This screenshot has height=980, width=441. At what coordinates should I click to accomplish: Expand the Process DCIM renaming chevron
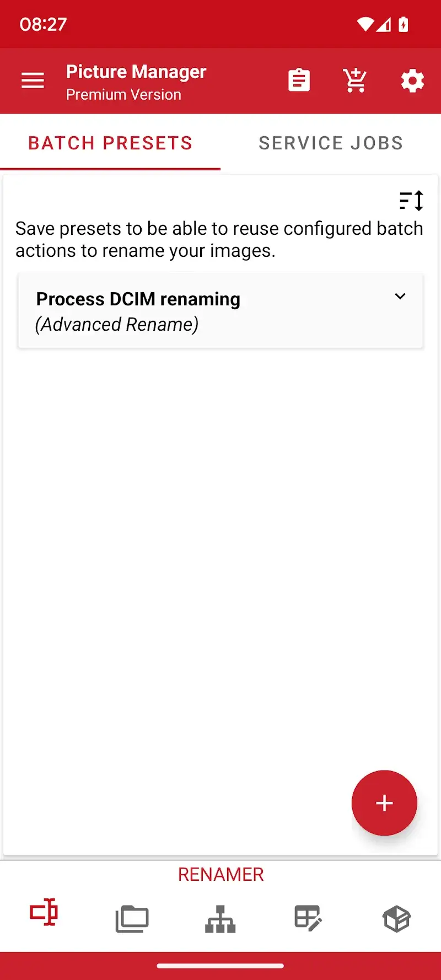click(x=400, y=297)
